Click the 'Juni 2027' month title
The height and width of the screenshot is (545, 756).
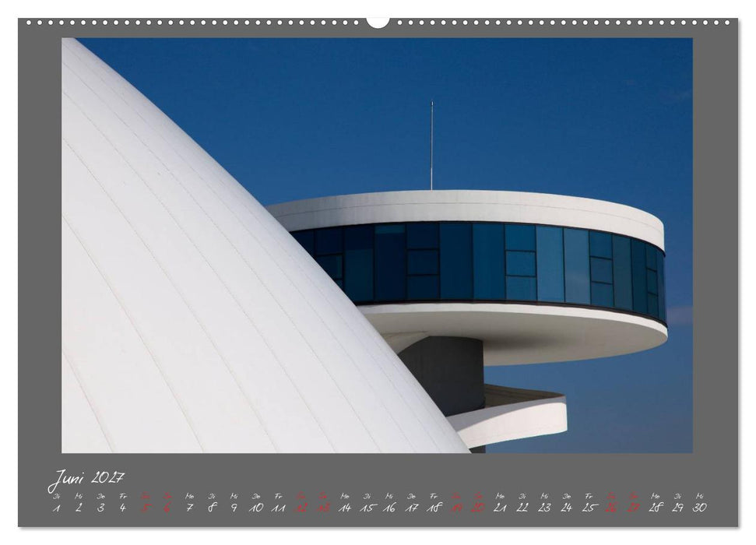click(86, 480)
